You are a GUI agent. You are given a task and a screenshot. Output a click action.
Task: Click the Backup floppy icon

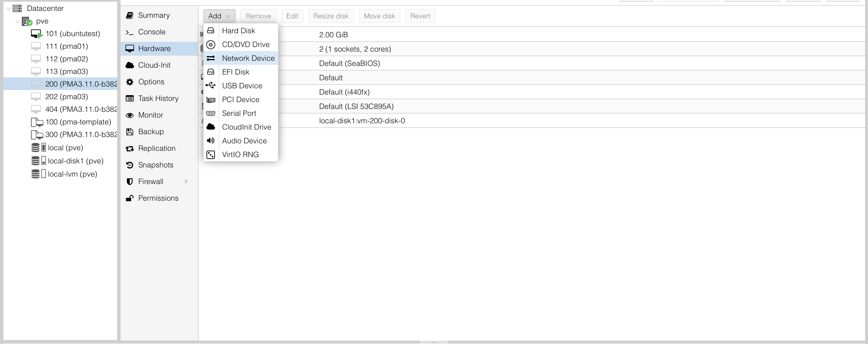[129, 132]
